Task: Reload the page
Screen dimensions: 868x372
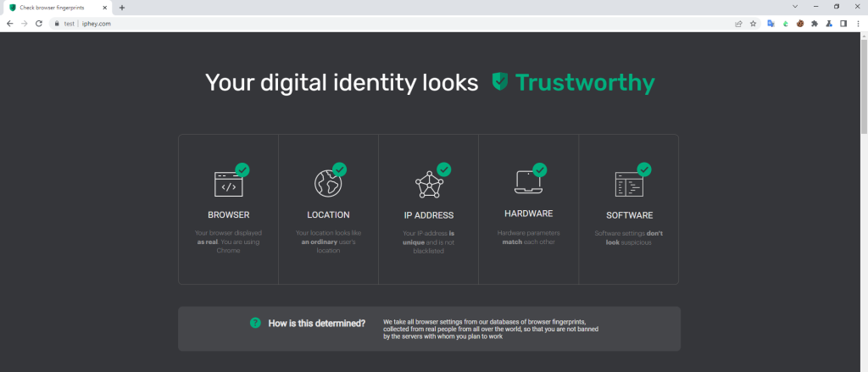Action: (x=39, y=24)
